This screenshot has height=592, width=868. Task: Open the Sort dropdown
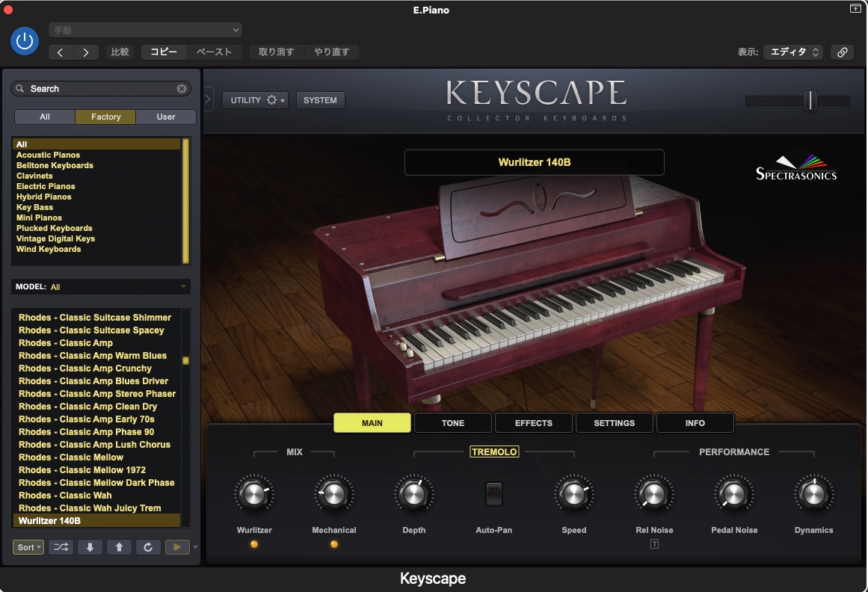[x=28, y=547]
